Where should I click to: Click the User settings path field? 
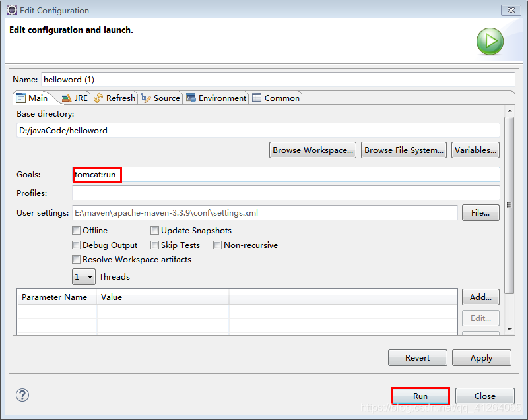click(265, 212)
